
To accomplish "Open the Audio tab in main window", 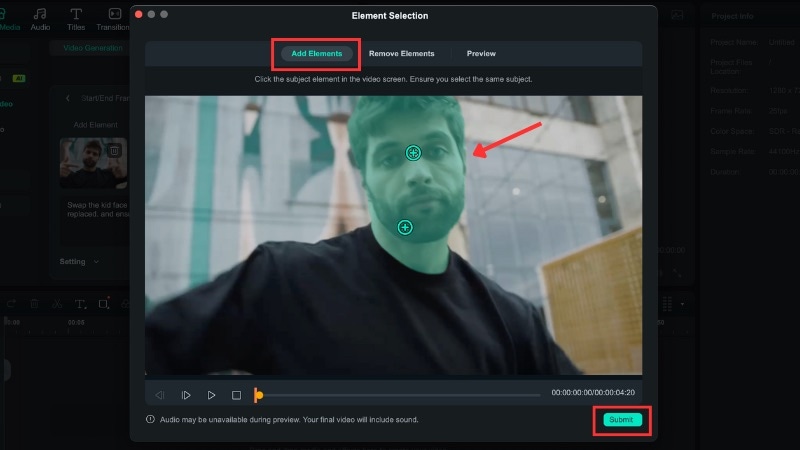I will [x=40, y=19].
